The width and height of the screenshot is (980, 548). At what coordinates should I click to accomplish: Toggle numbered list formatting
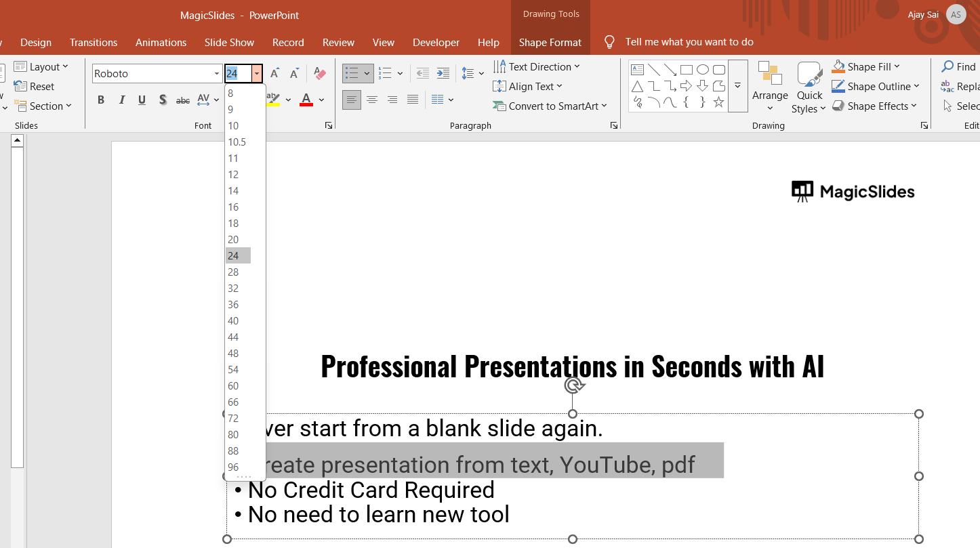(x=385, y=73)
